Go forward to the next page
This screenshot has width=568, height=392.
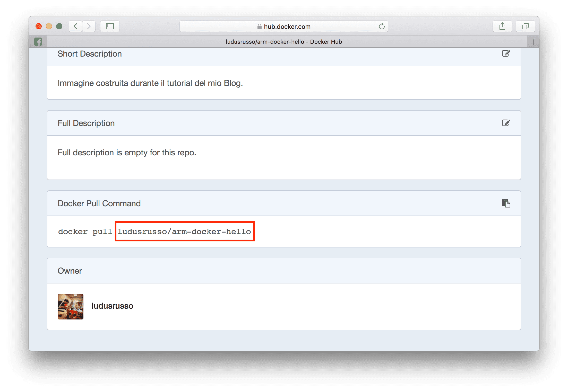click(89, 26)
